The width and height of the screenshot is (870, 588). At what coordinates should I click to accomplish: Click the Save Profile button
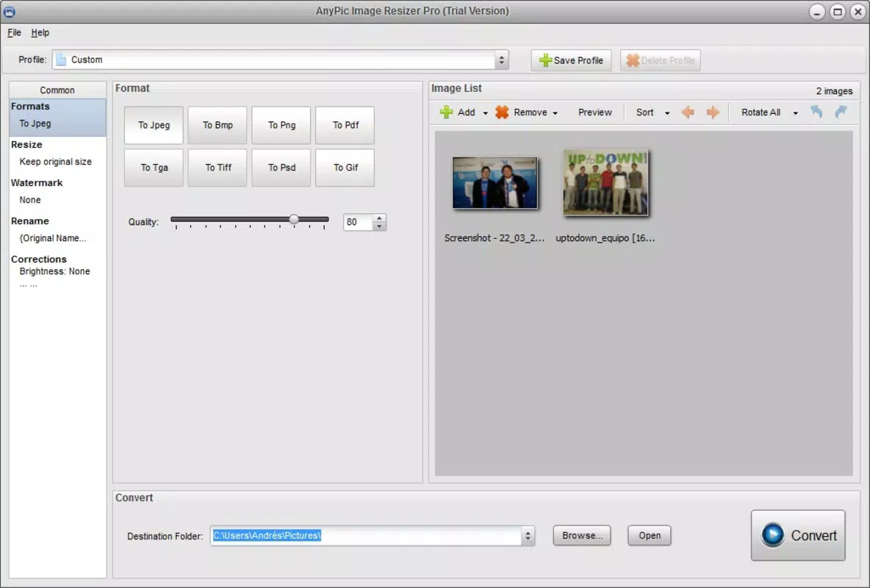coord(571,60)
